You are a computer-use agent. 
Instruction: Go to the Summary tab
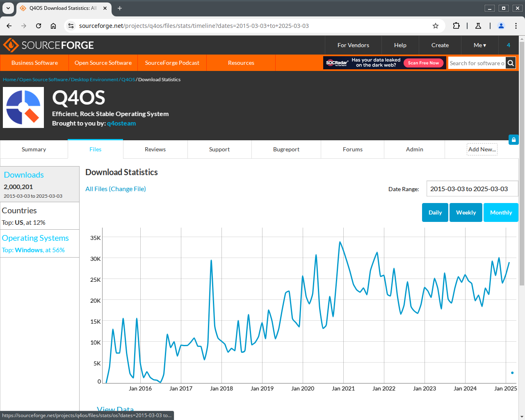pos(34,149)
